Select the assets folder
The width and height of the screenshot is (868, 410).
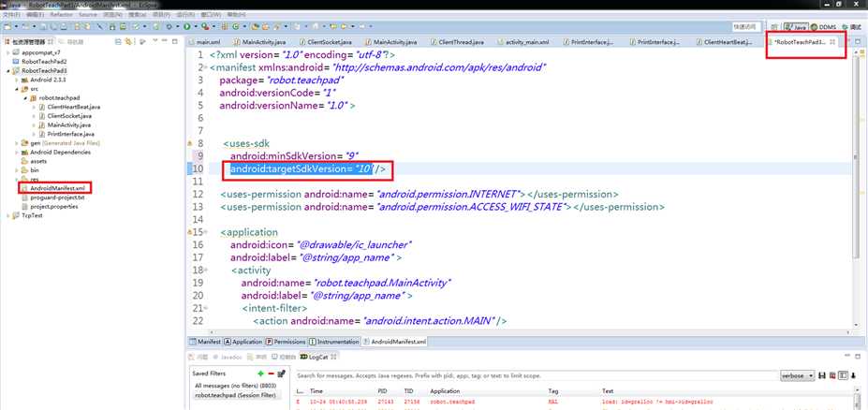pos(35,161)
